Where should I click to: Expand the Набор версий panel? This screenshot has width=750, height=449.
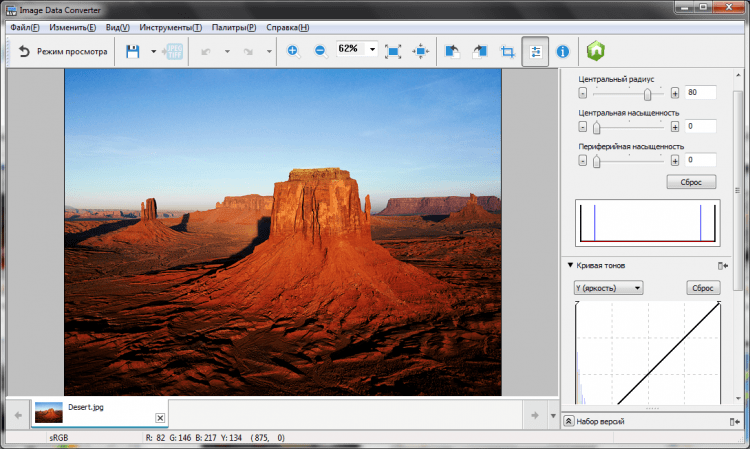(x=569, y=422)
